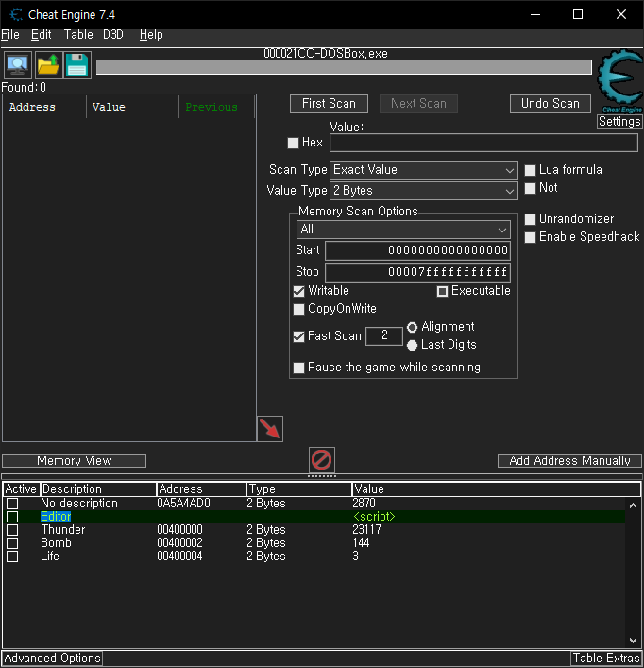
Task: Disable the Fast Scan checkbox
Action: click(x=298, y=336)
